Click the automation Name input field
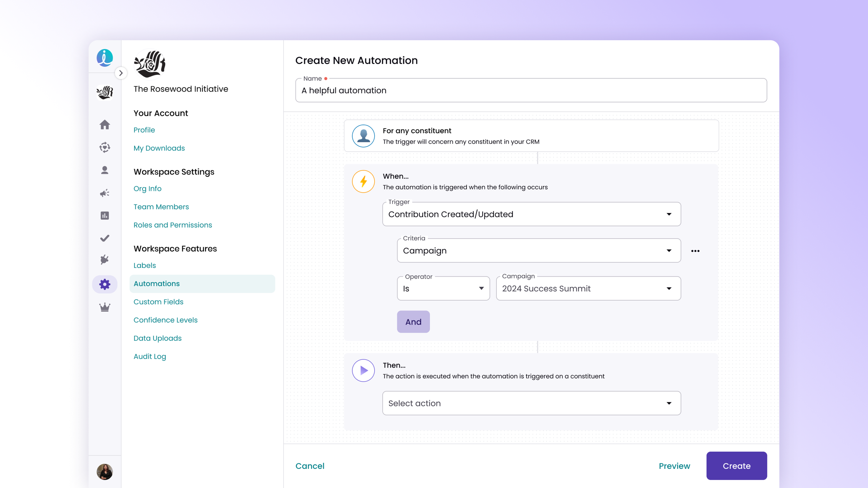Image resolution: width=868 pixels, height=488 pixels. (x=531, y=91)
